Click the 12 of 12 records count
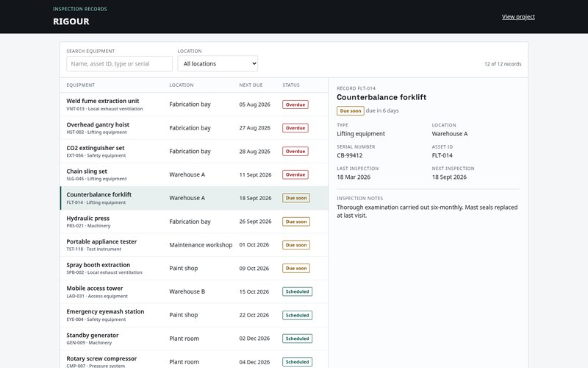588x368 pixels. pos(503,64)
